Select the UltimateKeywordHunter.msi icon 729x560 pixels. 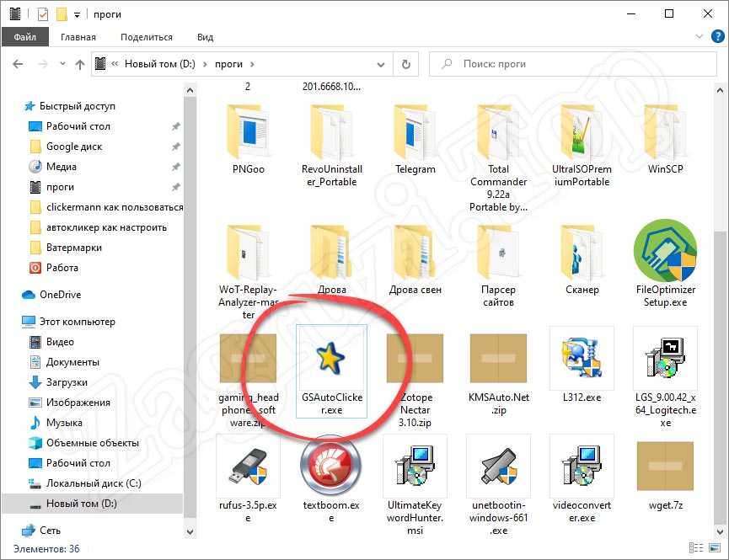[415, 466]
